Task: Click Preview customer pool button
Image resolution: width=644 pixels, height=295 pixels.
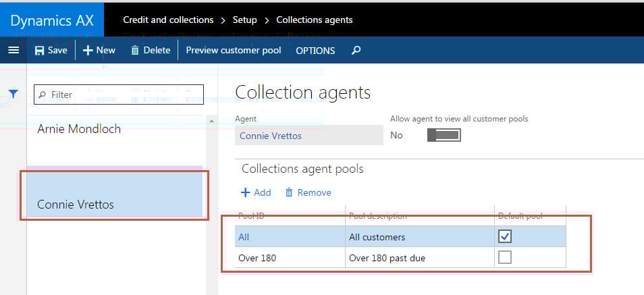Action: [233, 51]
